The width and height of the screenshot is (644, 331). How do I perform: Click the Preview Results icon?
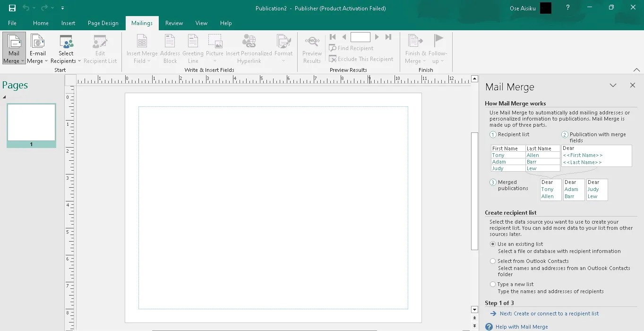pyautogui.click(x=312, y=47)
